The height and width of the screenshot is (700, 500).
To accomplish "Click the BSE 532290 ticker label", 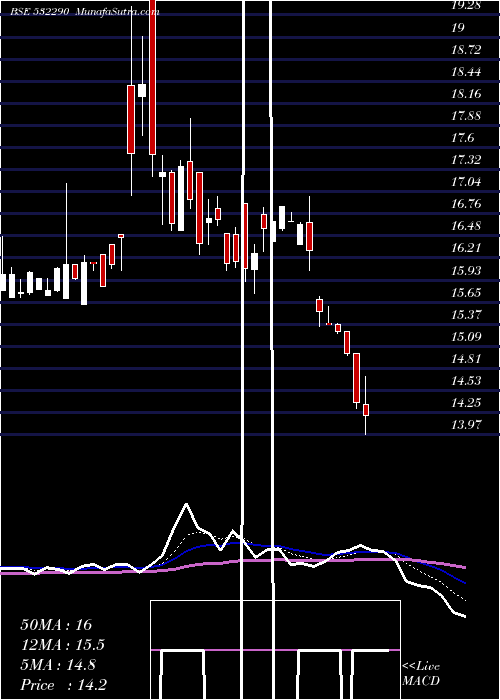I will pyautogui.click(x=39, y=12).
